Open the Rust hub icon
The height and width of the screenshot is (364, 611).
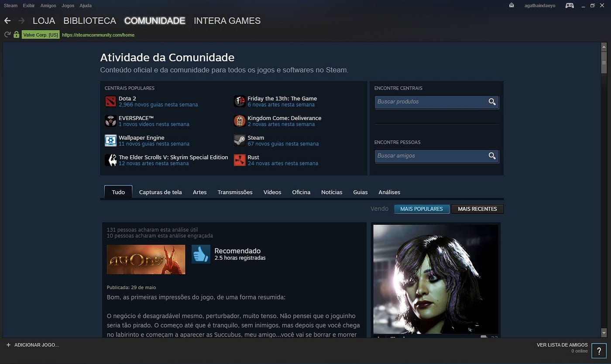coord(240,160)
